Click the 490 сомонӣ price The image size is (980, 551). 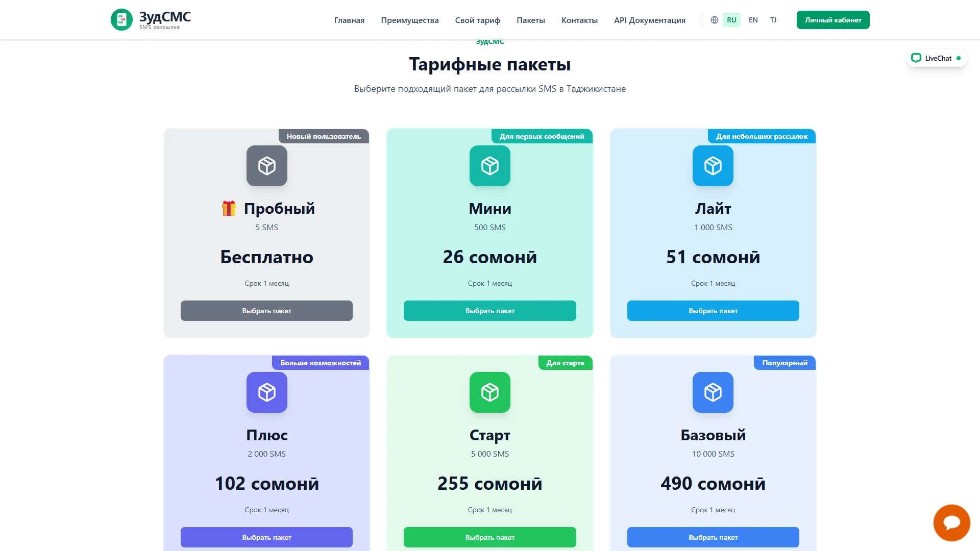[x=713, y=484]
